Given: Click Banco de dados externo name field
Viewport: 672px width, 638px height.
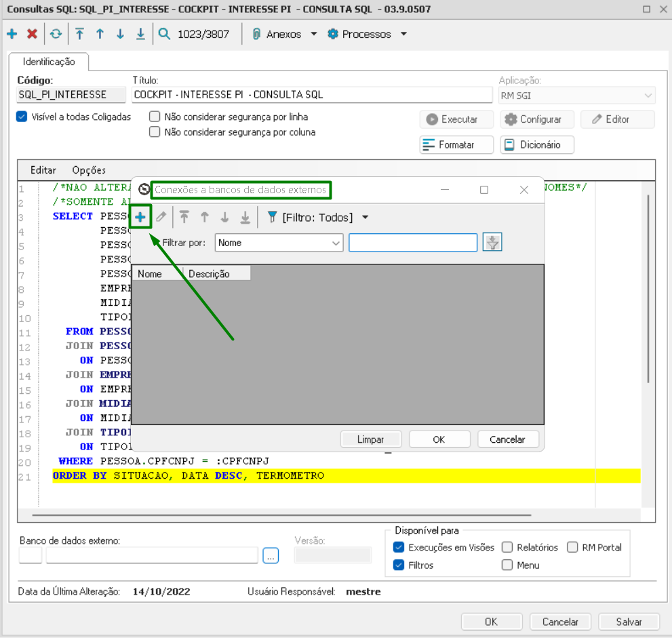Looking at the screenshot, I should [x=152, y=555].
